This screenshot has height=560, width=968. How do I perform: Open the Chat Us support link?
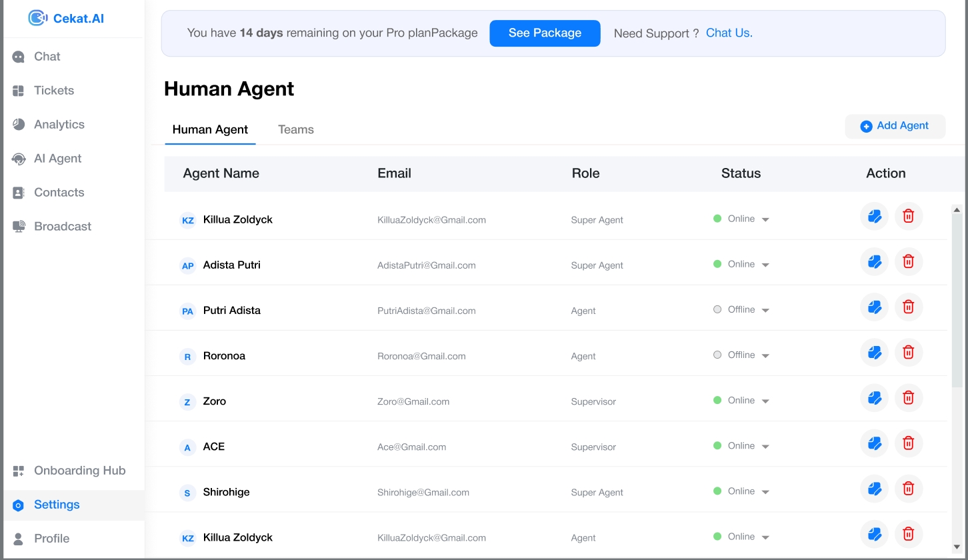[729, 33]
